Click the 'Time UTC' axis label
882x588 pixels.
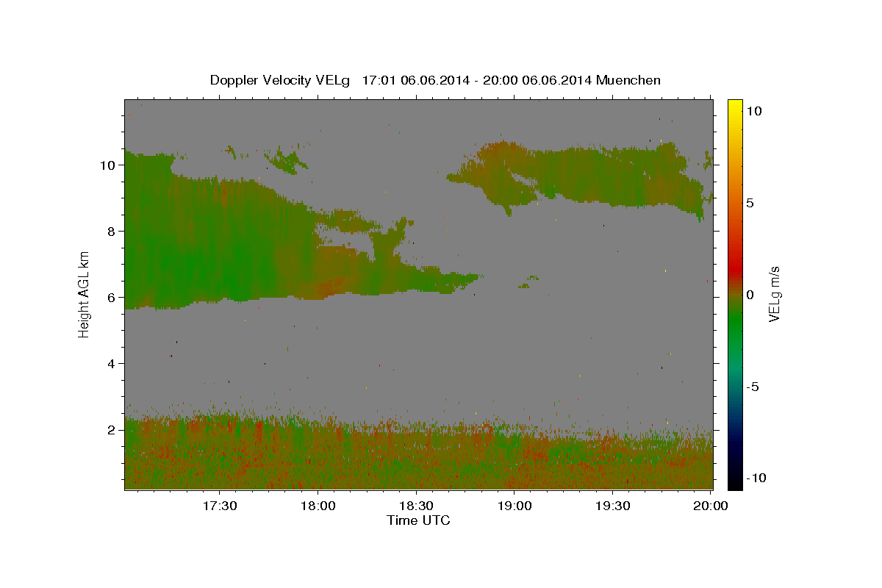click(x=418, y=520)
